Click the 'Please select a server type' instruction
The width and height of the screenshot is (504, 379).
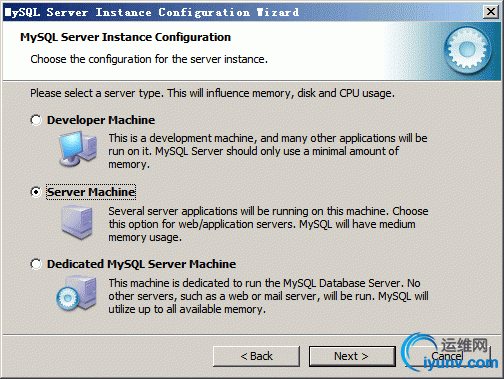(212, 93)
